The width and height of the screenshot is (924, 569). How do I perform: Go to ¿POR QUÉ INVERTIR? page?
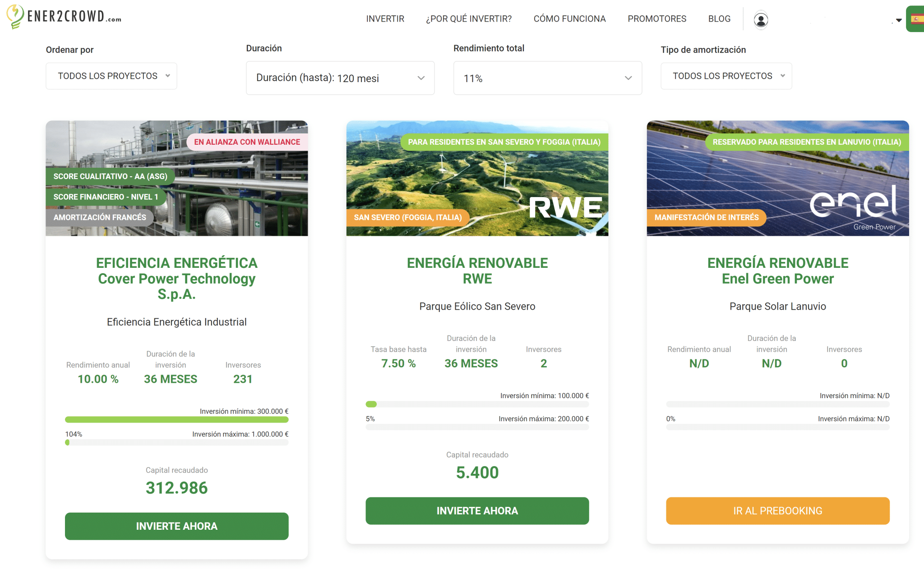click(x=469, y=19)
